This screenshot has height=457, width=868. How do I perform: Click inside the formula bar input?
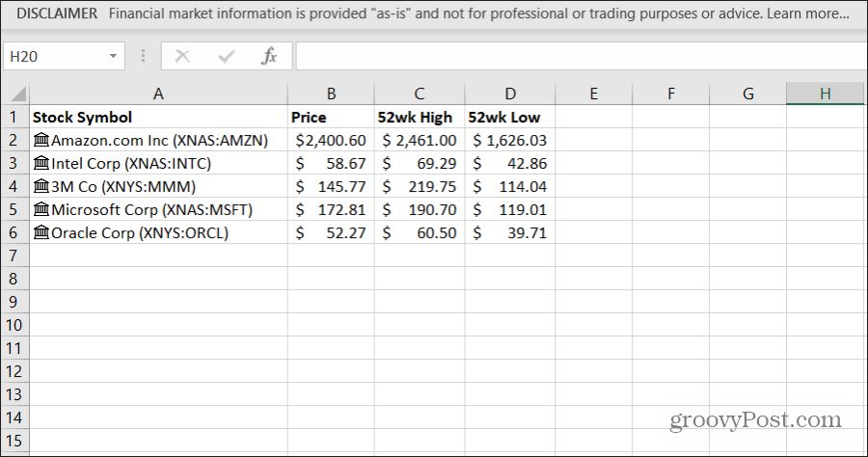579,57
